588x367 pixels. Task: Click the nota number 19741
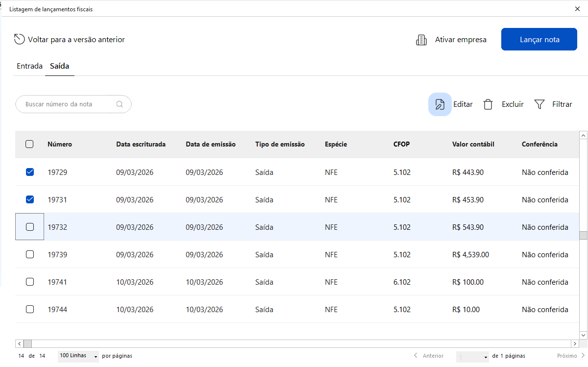point(57,282)
